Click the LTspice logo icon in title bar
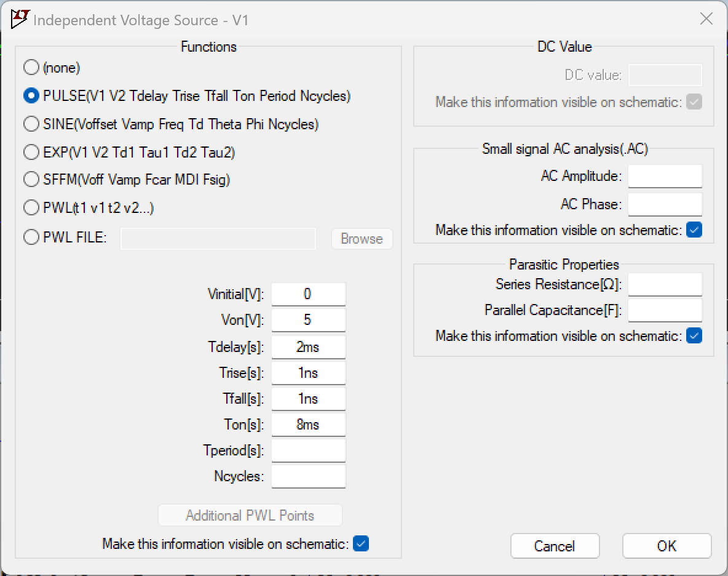 tap(20, 19)
